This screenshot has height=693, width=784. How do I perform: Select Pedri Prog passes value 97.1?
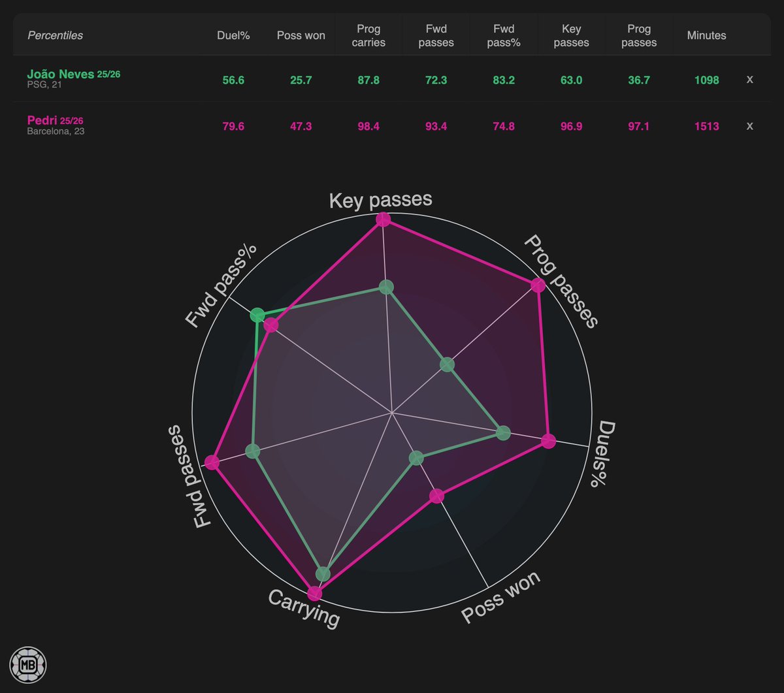[639, 126]
